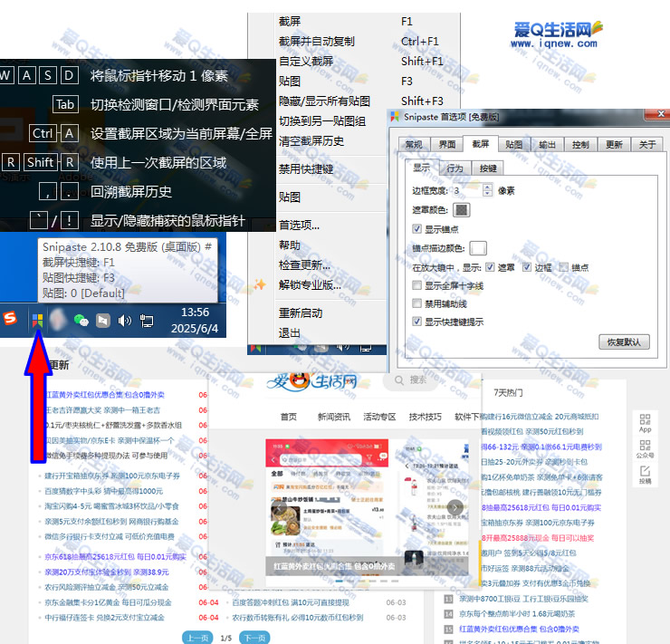Toggle the 边框 magnifier checkbox
The width and height of the screenshot is (670, 644).
[527, 267]
